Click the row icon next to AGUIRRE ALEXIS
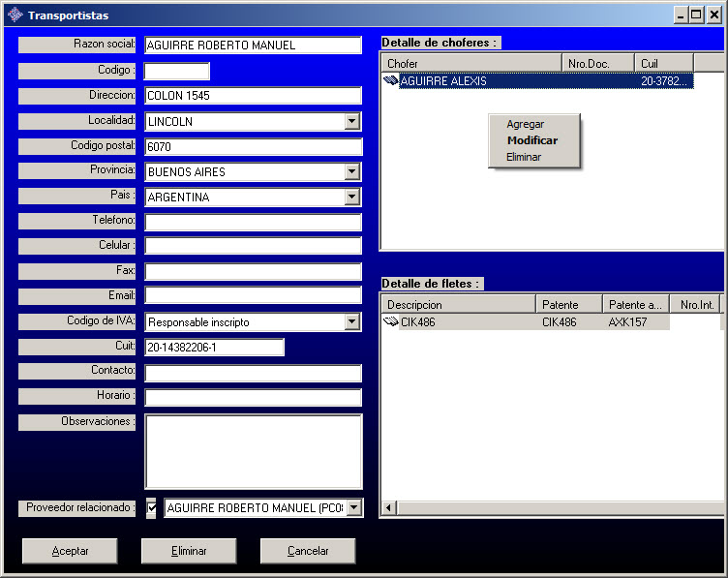The image size is (728, 578). coord(390,81)
